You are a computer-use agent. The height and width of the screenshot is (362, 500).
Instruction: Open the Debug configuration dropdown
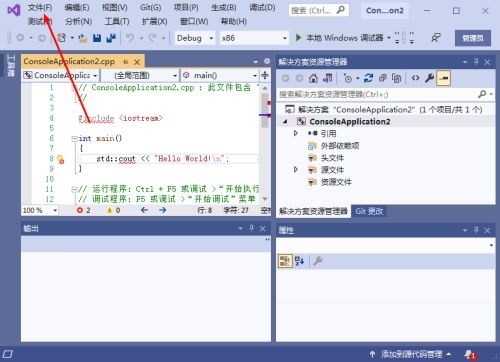tap(195, 38)
